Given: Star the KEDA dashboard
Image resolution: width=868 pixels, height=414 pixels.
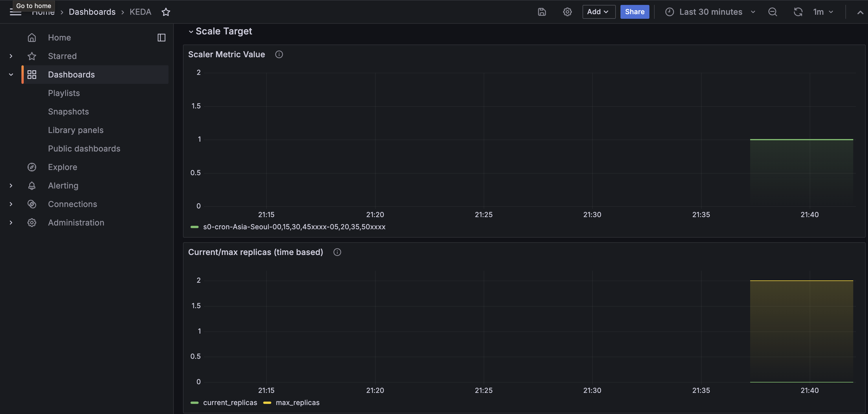Looking at the screenshot, I should click(166, 12).
